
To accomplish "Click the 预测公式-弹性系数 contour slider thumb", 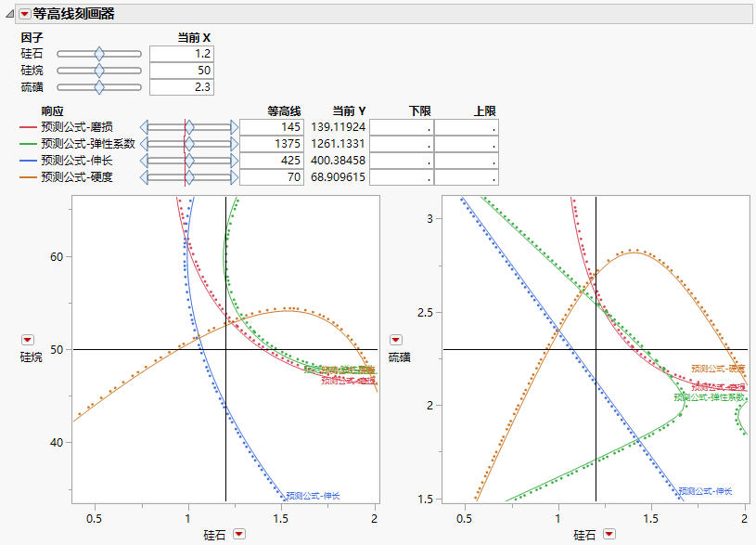I will [x=189, y=144].
